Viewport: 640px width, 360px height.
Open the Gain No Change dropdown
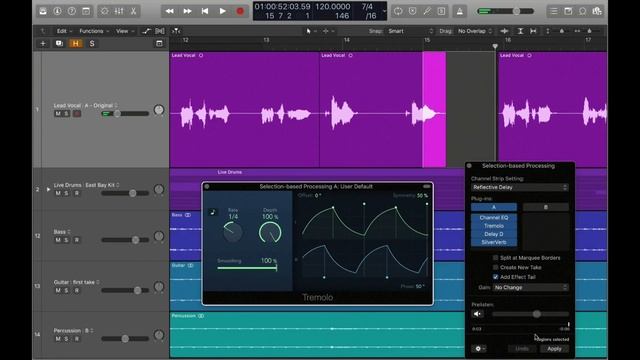point(530,287)
